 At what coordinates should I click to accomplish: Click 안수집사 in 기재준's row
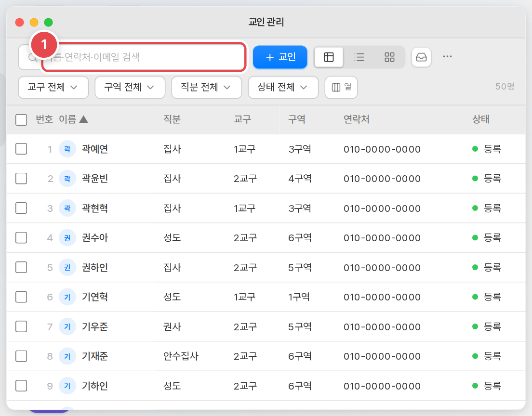pos(181,356)
